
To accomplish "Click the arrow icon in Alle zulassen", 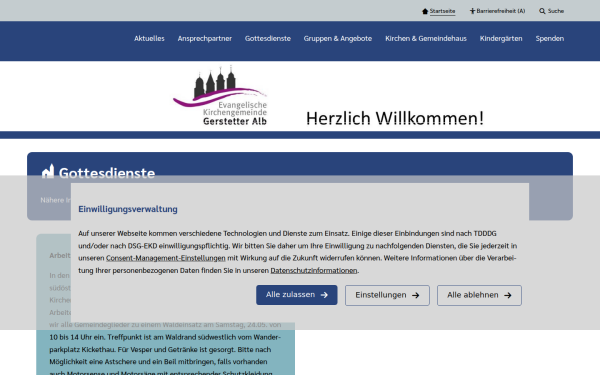I will click(324, 295).
